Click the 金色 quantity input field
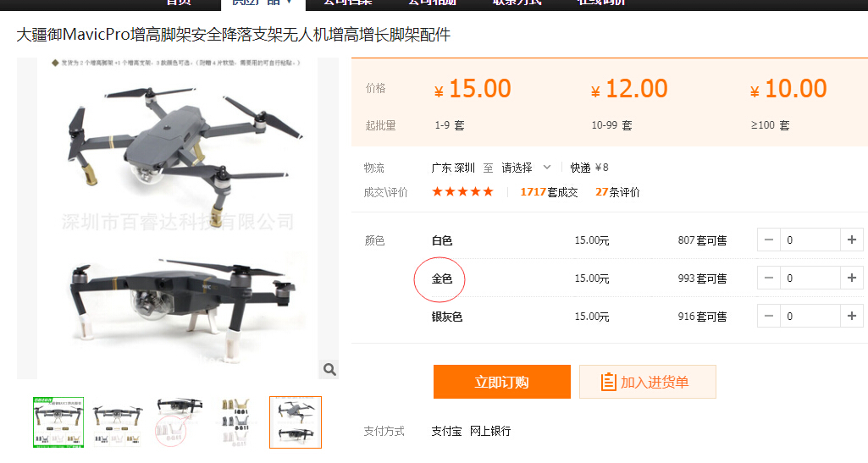The width and height of the screenshot is (868, 463). 810,278
